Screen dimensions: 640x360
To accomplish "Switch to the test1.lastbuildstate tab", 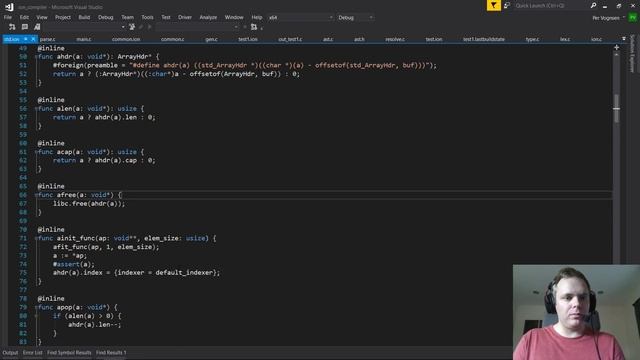I will click(484, 39).
